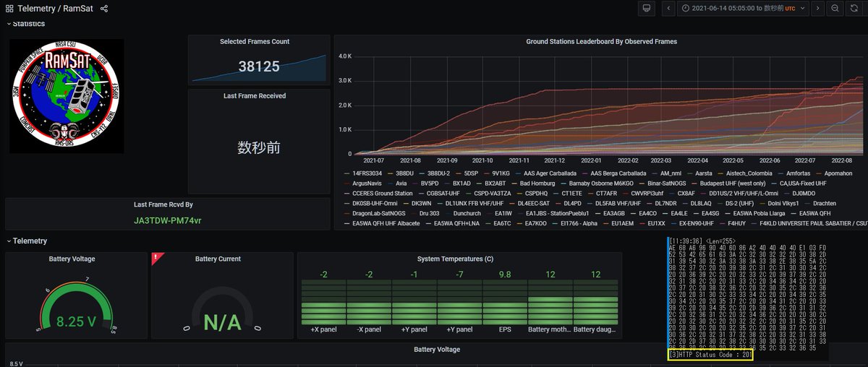Open the Selected Frames Count panel menu
Viewport: 868px width, 367px height.
[x=255, y=42]
